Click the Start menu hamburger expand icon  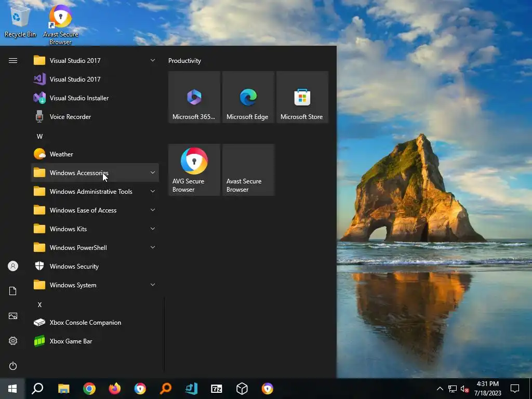click(x=13, y=61)
